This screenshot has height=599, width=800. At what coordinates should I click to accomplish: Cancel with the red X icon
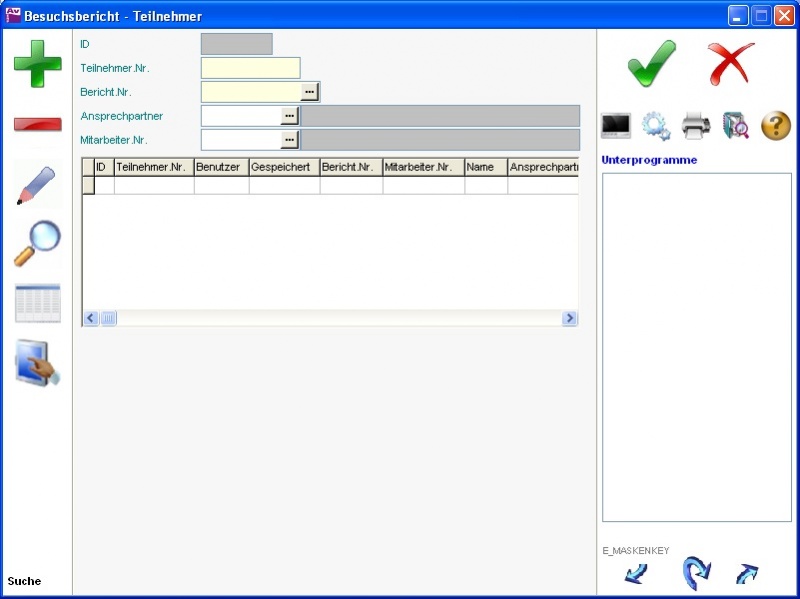pos(731,64)
